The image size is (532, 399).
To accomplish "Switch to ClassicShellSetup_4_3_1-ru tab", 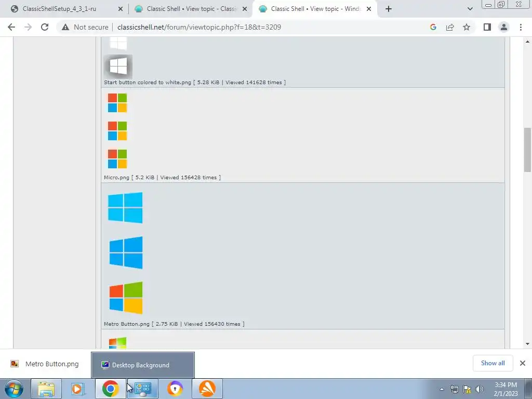I will 59,9.
